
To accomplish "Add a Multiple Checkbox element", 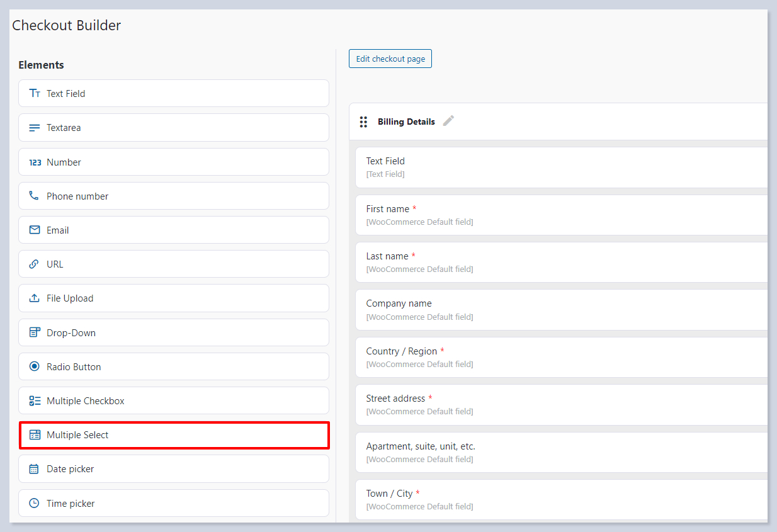I will 174,400.
